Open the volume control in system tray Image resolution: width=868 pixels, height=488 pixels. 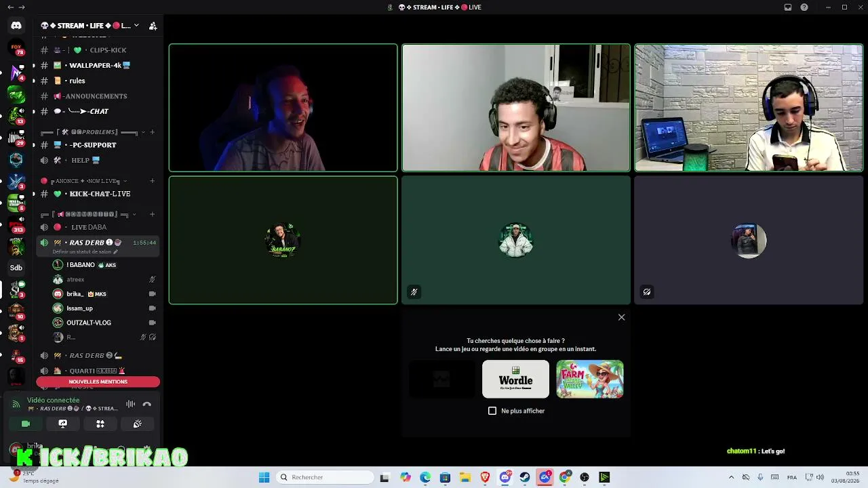coord(820,477)
